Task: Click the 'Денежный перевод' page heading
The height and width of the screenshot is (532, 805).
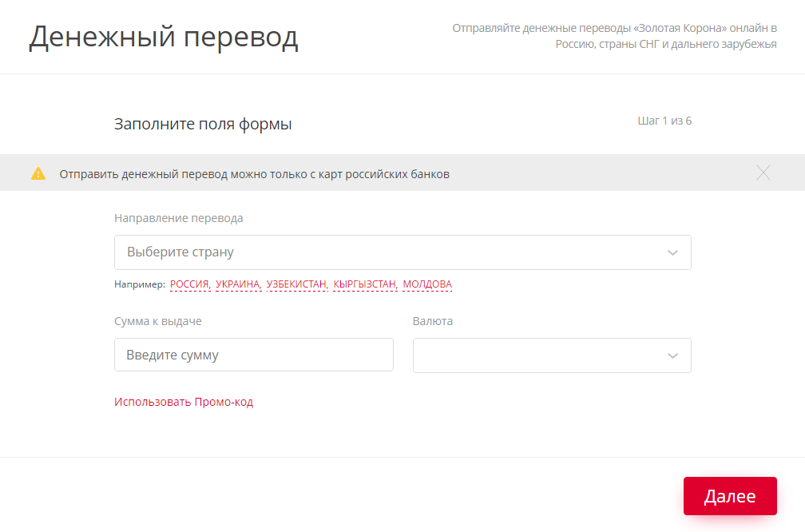Action: pyautogui.click(x=163, y=37)
